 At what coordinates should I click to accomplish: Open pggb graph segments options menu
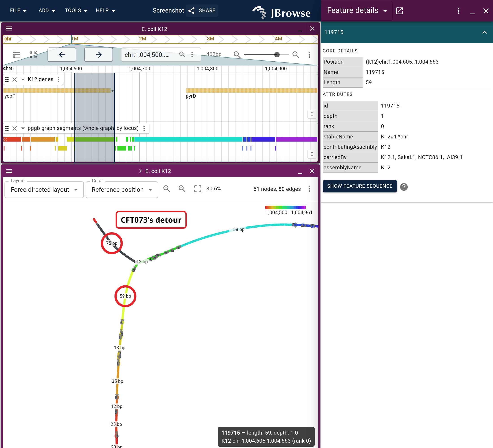[144, 128]
